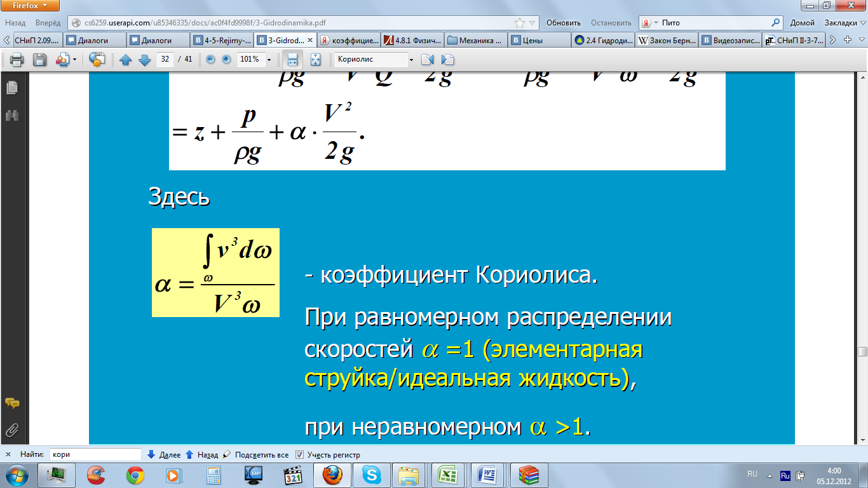Switch to the 4.8.1 Физич... tab
Screen dimensions: 868x488
click(412, 40)
